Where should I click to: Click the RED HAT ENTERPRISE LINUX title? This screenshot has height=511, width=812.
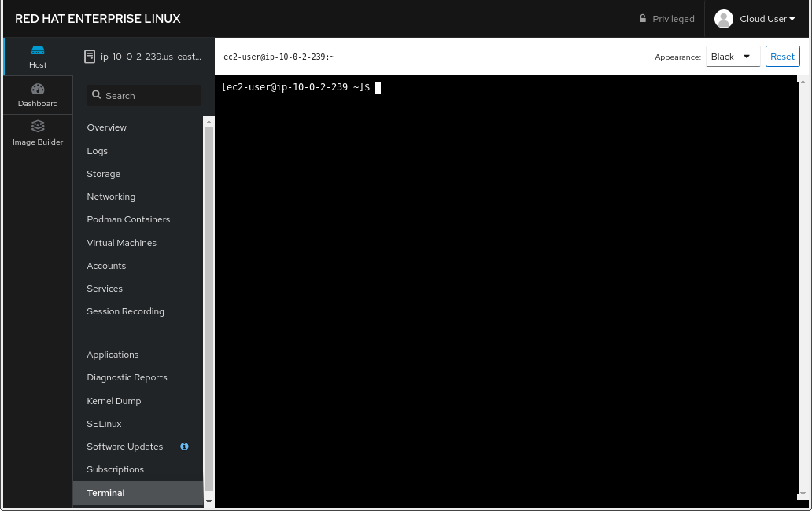pyautogui.click(x=98, y=19)
